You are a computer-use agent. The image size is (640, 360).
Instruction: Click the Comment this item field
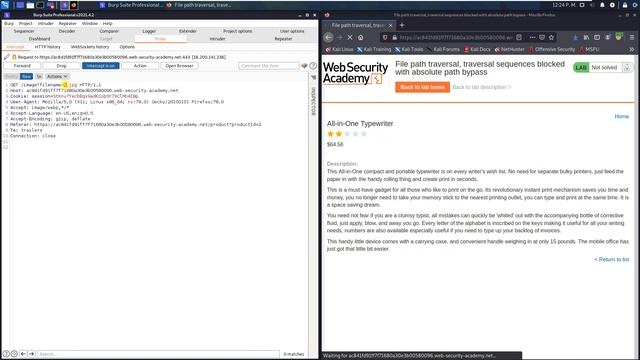coord(269,66)
